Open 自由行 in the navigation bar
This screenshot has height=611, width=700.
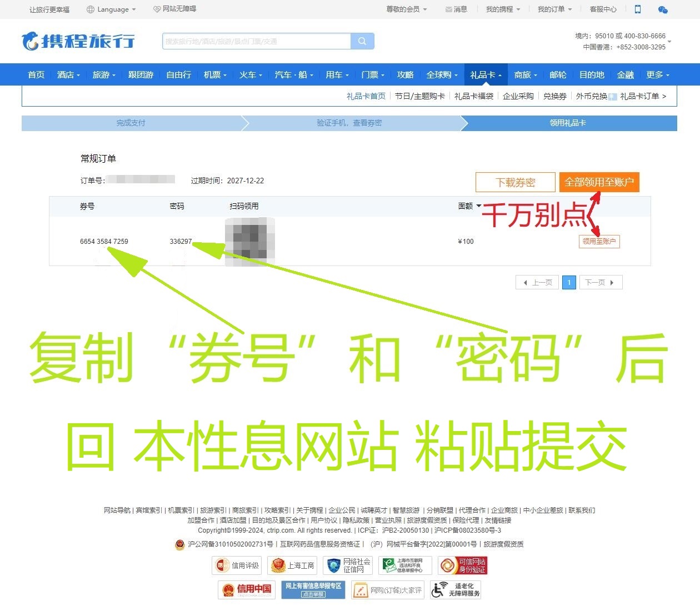coord(179,74)
